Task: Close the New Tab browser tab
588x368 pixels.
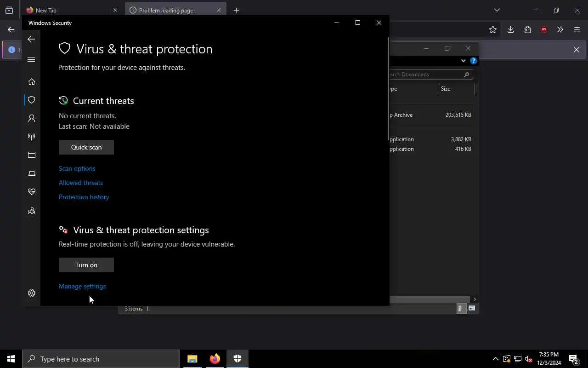Action: click(x=115, y=10)
